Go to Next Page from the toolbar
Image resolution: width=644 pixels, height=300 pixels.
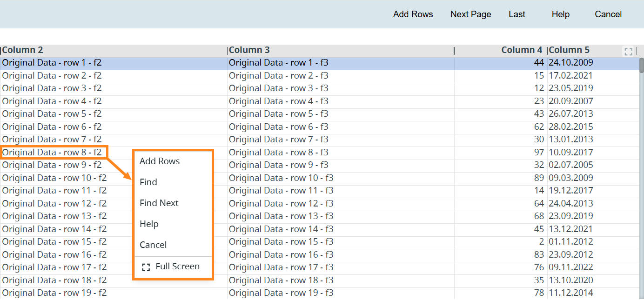470,14
